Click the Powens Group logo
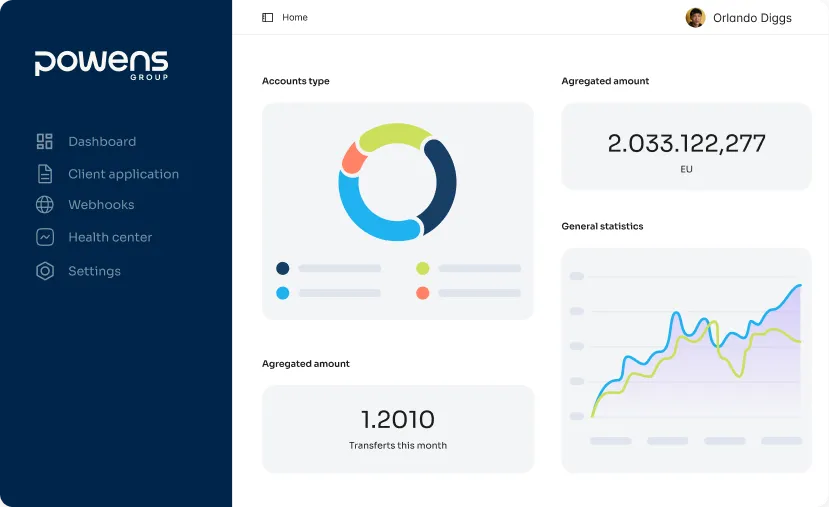Image resolution: width=829 pixels, height=507 pixels. click(x=101, y=64)
